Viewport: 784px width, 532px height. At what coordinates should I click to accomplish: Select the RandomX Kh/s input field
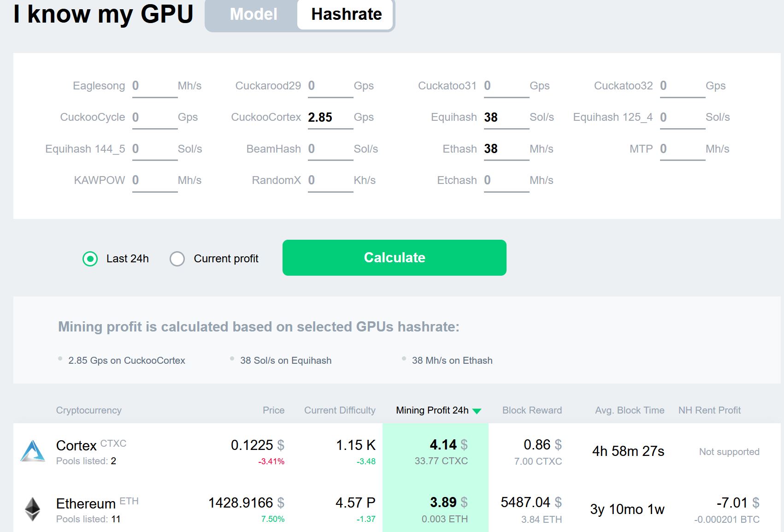click(330, 180)
